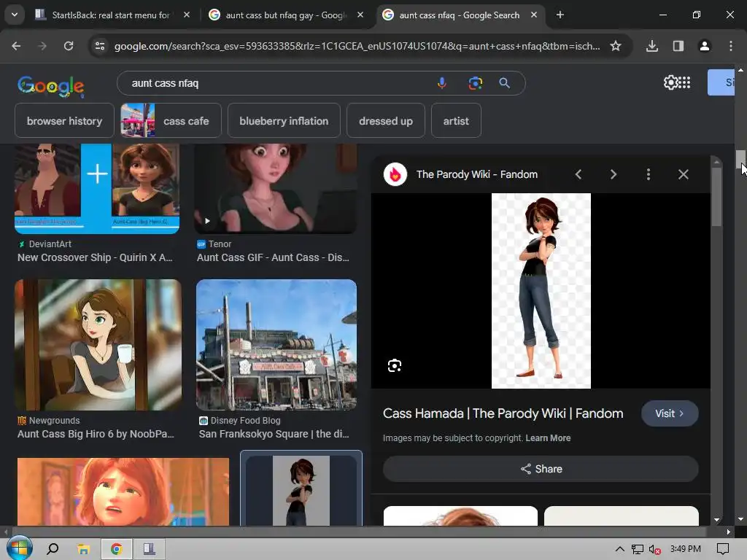Bookmark this page with star icon
This screenshot has width=747, height=560.
coord(616,46)
